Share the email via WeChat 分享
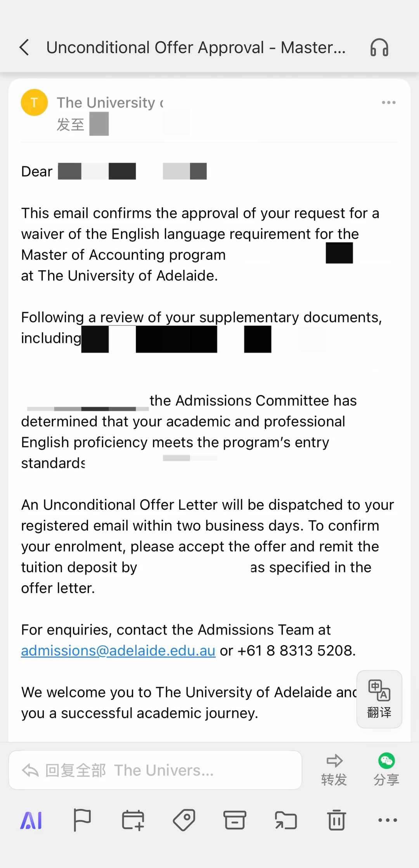Viewport: 419px width, 868px height. tap(386, 770)
